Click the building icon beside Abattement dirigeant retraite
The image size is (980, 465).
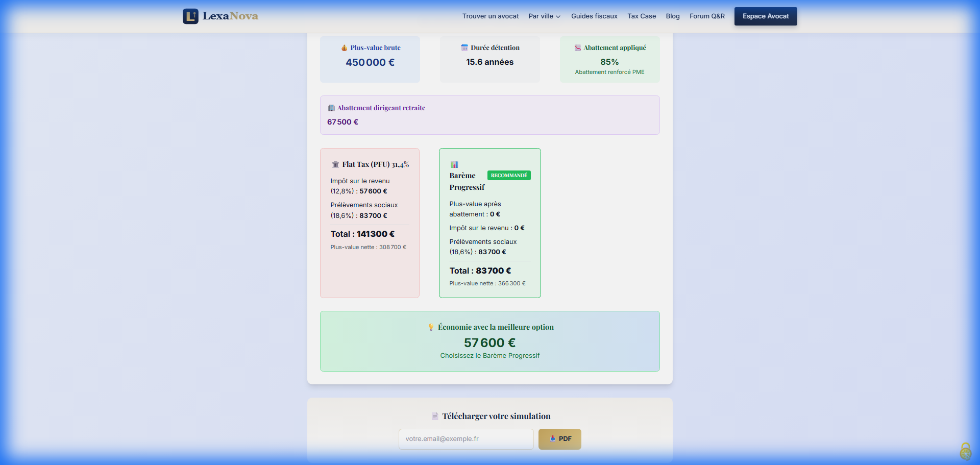pos(331,108)
